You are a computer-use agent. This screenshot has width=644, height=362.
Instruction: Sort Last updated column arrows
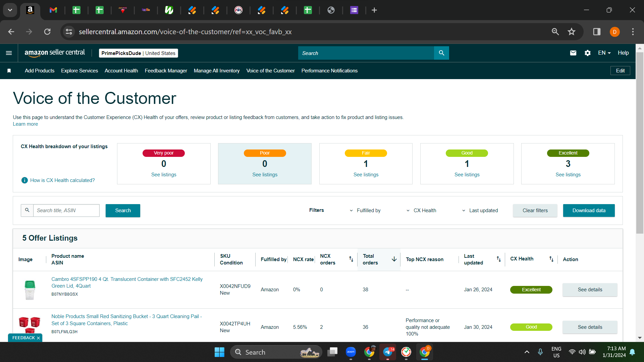pos(499,259)
